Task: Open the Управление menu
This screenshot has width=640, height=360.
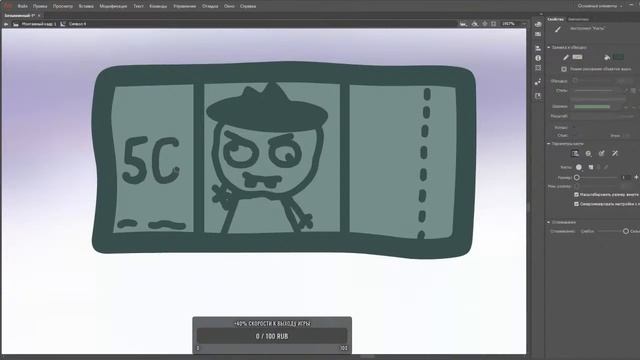Action: coord(184,6)
